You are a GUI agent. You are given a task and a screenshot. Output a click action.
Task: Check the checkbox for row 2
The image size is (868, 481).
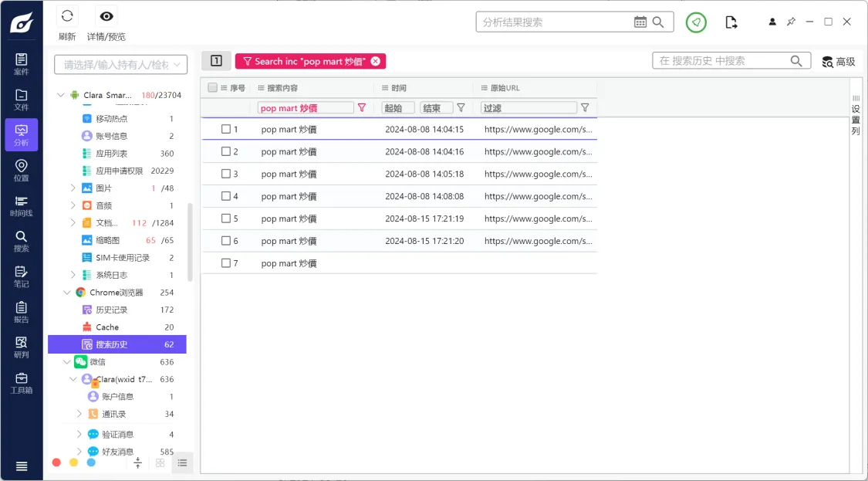click(x=226, y=151)
